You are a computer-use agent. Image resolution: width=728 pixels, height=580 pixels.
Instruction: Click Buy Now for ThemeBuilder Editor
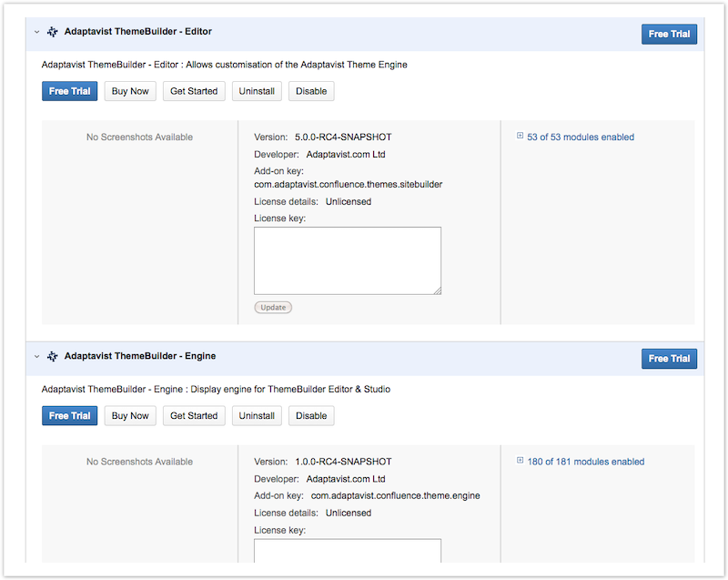click(x=130, y=91)
